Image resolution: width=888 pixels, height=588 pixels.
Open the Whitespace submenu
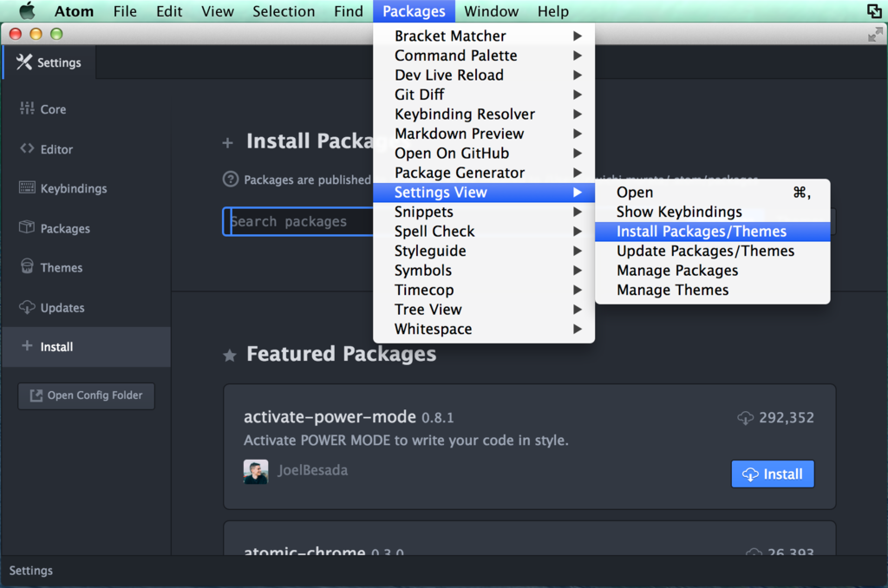484,329
